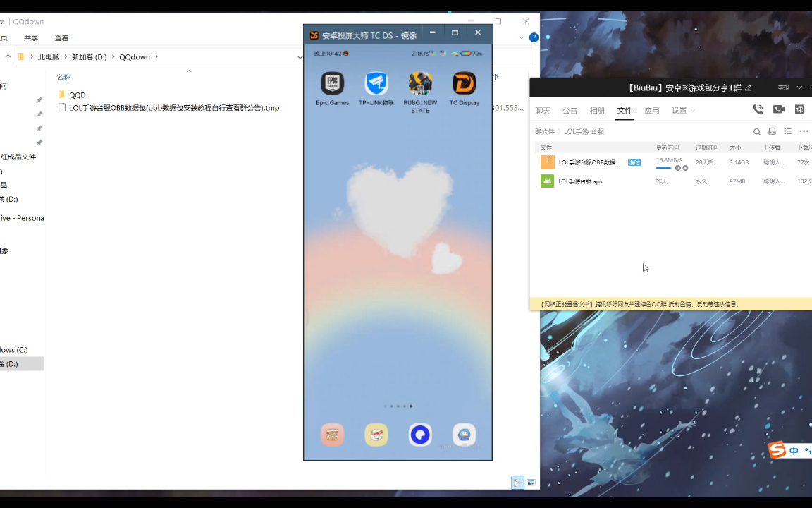The image size is (812, 508).
Task: Open Epic Games on the mirrored phone
Action: [332, 83]
